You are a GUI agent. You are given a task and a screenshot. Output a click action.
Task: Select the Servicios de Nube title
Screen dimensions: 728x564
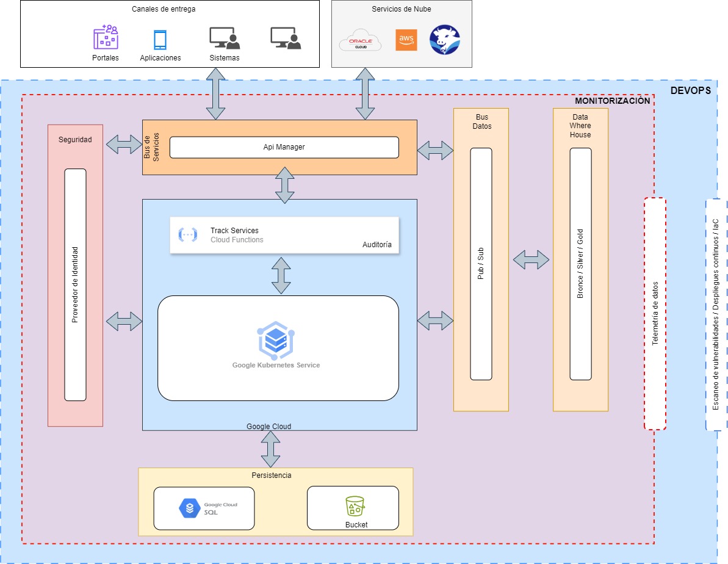click(401, 9)
